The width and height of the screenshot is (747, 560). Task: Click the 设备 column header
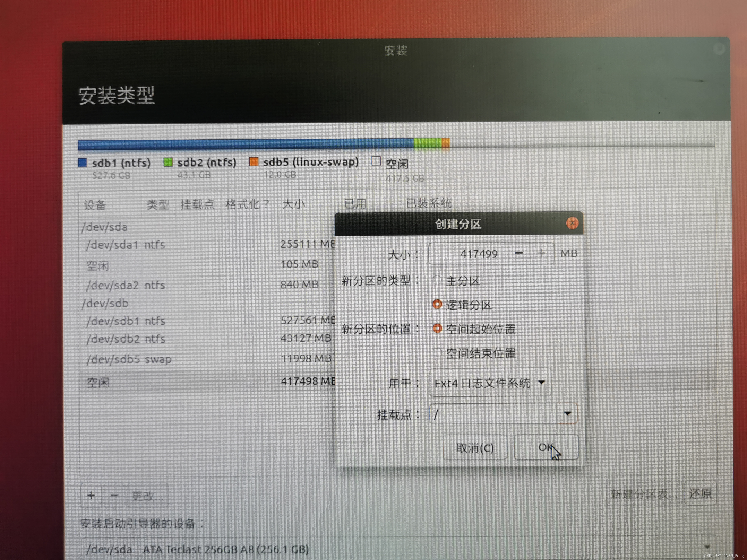point(110,204)
